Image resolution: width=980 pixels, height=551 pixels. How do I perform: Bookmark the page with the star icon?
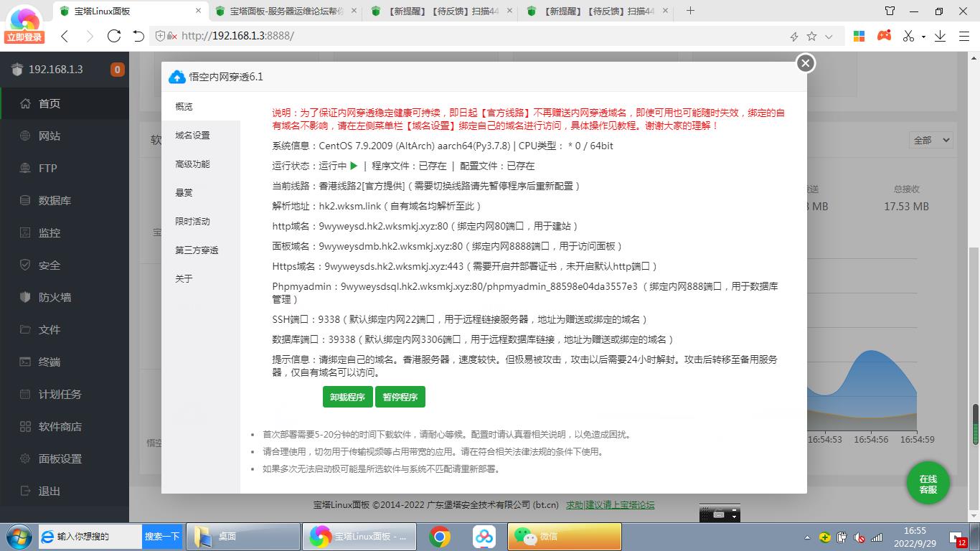[811, 36]
